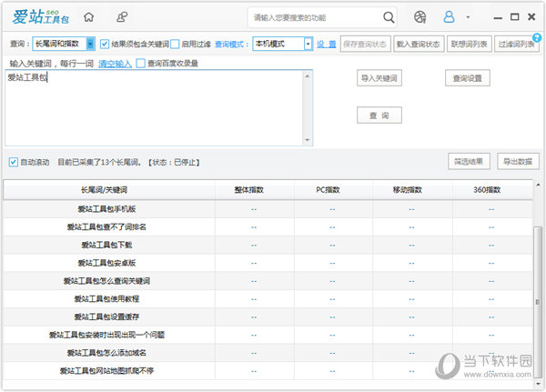The width and height of the screenshot is (546, 392).
Task: Open 过滤词列表 button
Action: coord(516,44)
